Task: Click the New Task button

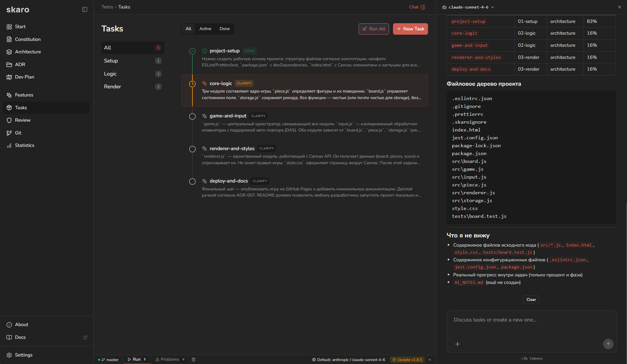Action: (x=410, y=29)
